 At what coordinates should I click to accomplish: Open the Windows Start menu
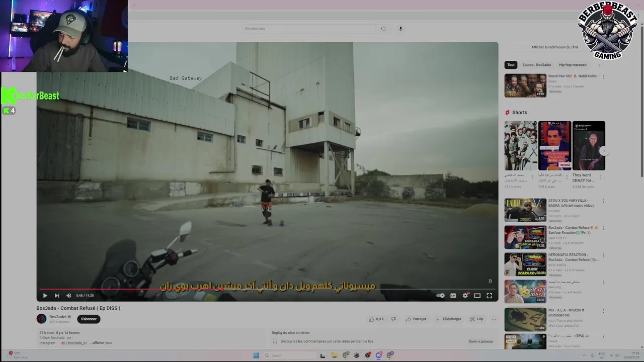tap(256, 355)
